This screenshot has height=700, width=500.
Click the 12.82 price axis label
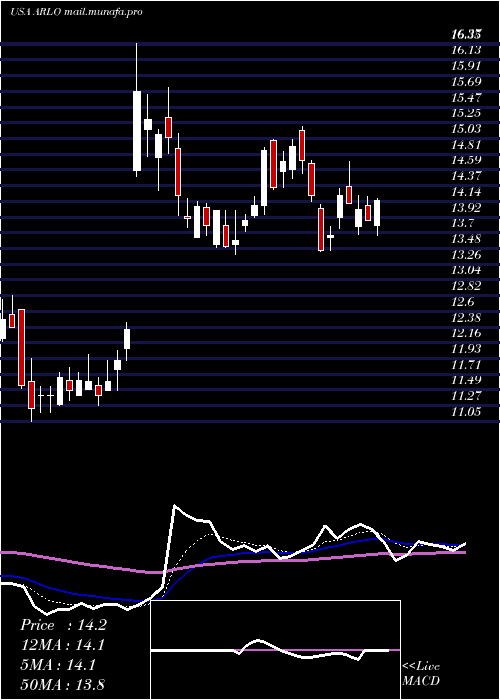click(x=467, y=286)
